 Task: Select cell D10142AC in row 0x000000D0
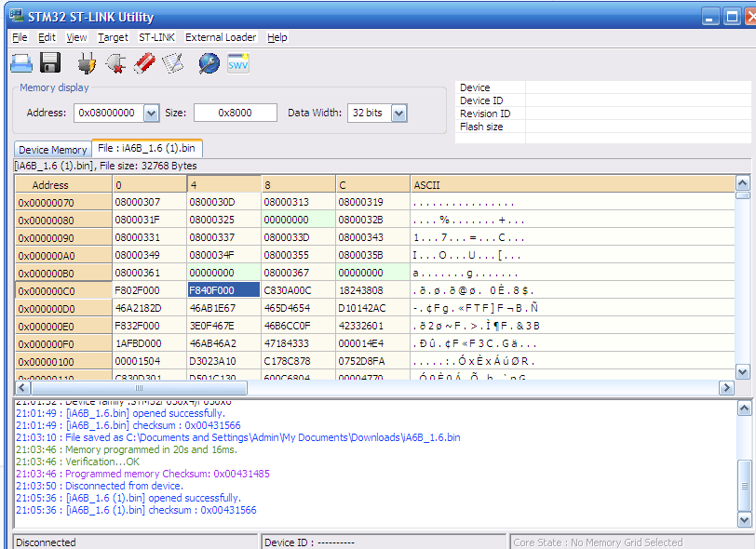tap(372, 308)
